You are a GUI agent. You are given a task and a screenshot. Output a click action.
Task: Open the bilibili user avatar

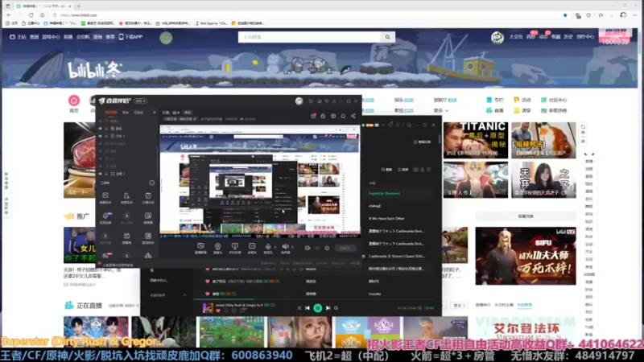tap(497, 37)
